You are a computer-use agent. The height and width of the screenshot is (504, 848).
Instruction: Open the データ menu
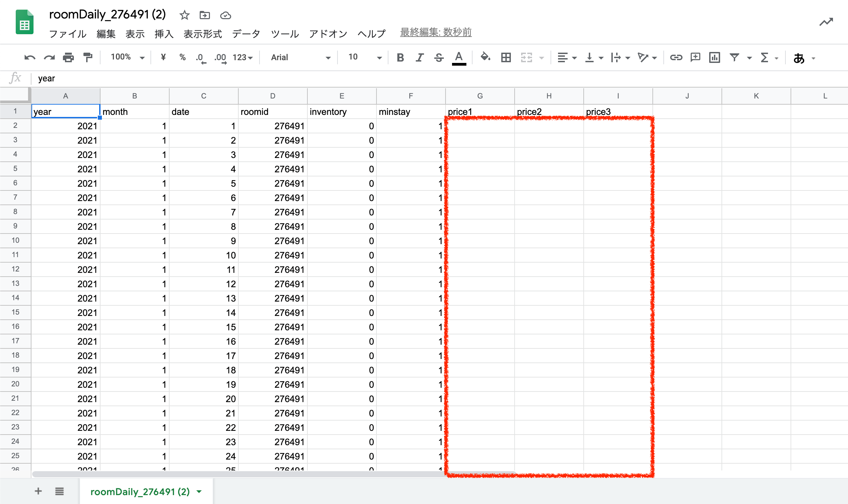tap(246, 34)
